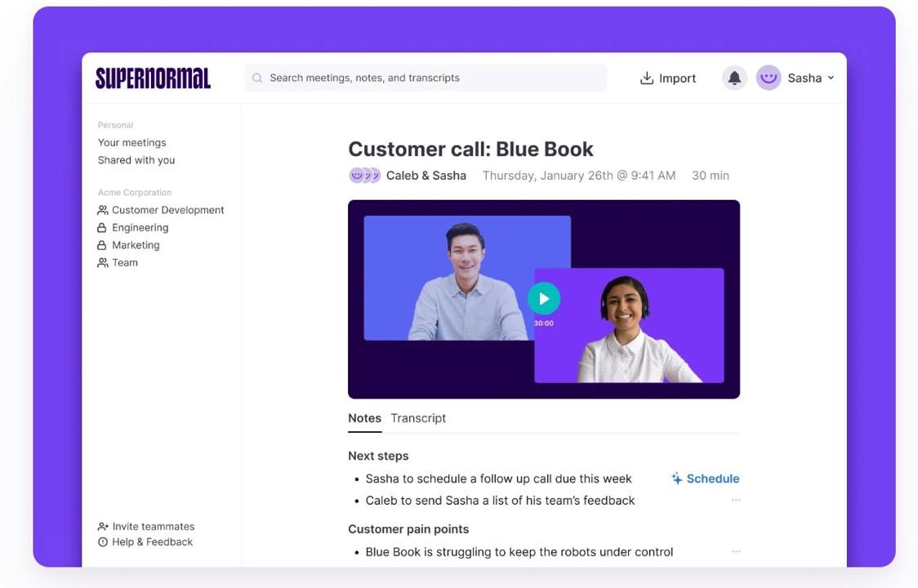
Task: Click the 30 min duration label
Action: click(711, 175)
